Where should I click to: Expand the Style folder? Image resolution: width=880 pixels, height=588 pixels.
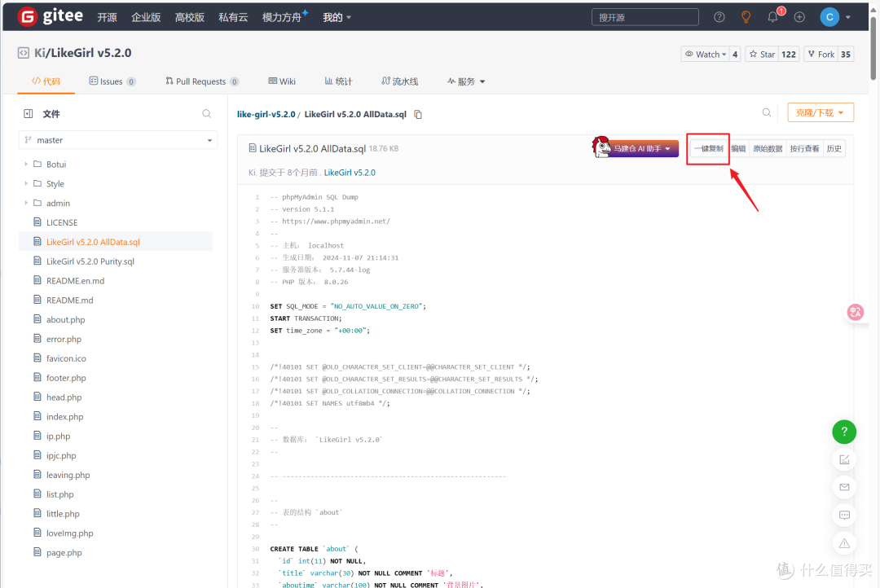tap(26, 183)
